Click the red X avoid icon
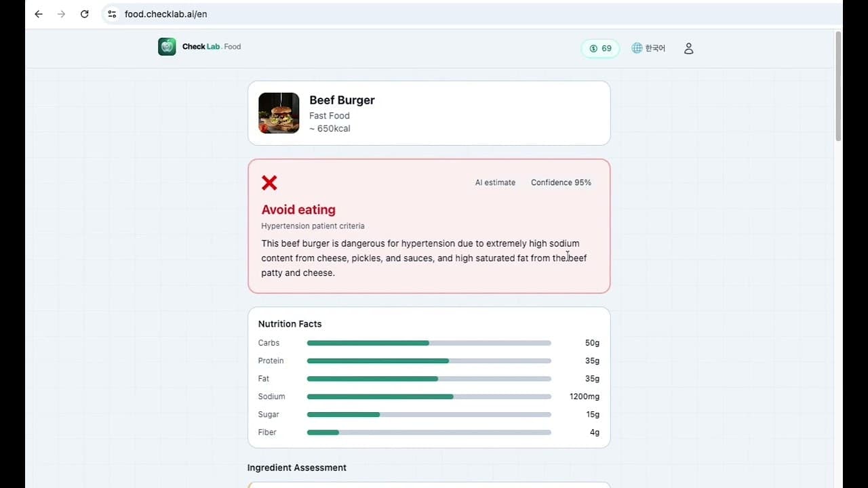The width and height of the screenshot is (868, 488). coord(269,182)
